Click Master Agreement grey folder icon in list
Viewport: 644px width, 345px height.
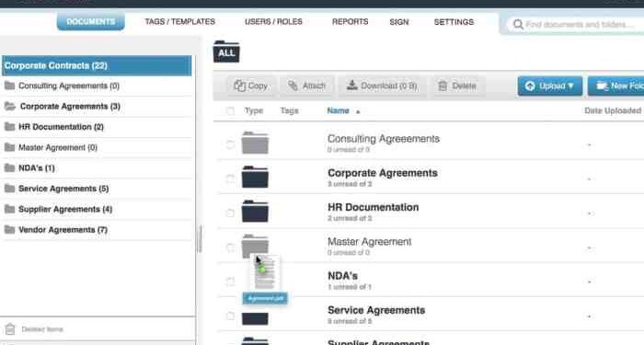coord(255,245)
